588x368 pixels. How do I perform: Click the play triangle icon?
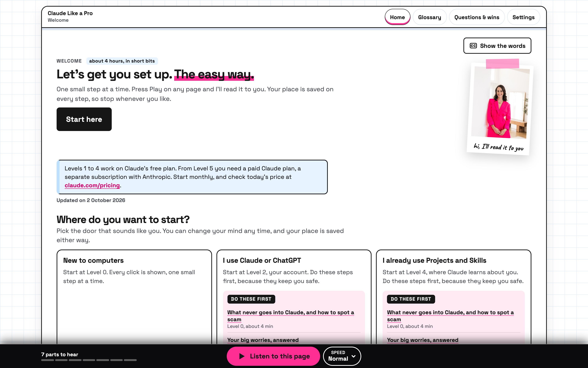pyautogui.click(x=242, y=356)
